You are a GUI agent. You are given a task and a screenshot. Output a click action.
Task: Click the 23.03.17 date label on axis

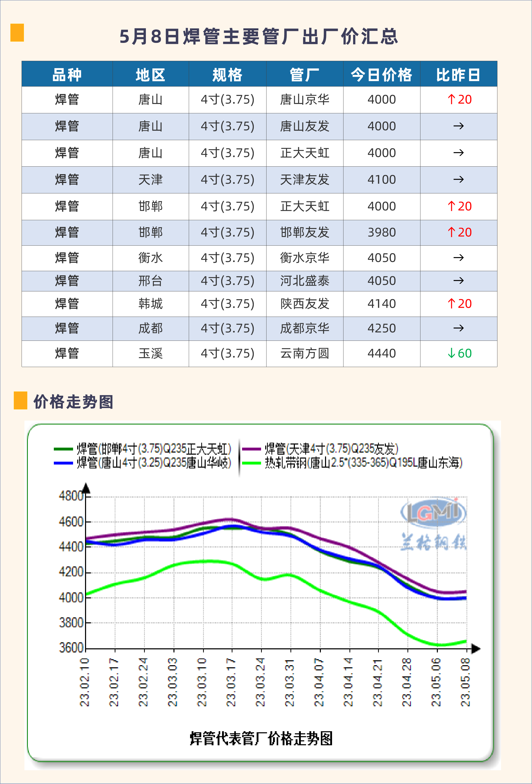click(x=231, y=682)
